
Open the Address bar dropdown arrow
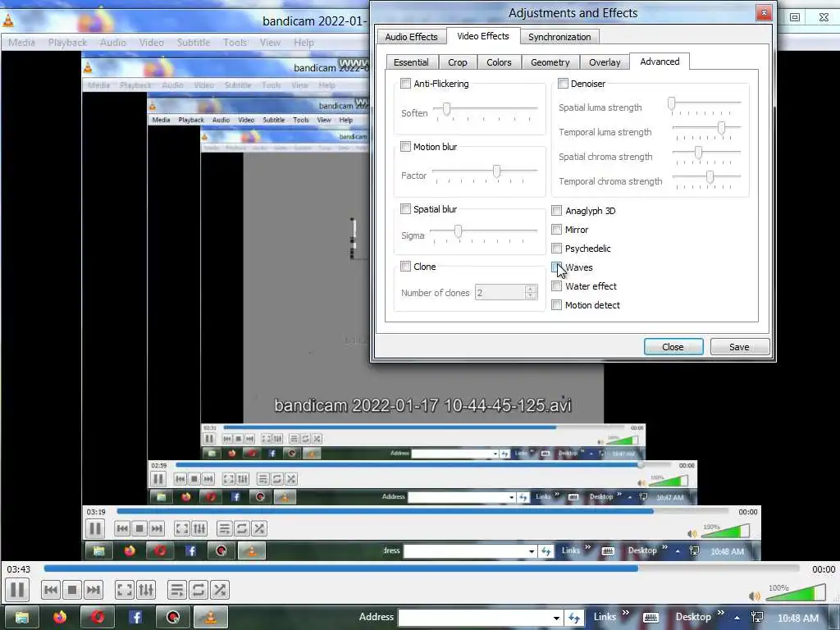pos(557,619)
